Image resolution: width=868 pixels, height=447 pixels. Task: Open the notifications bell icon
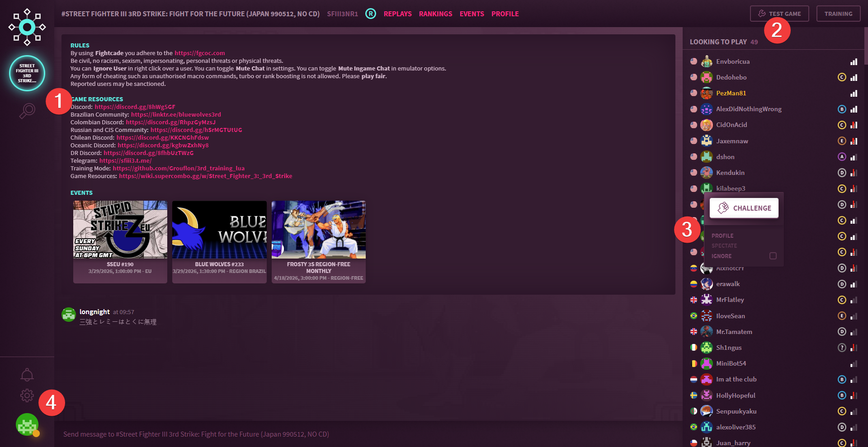27,375
